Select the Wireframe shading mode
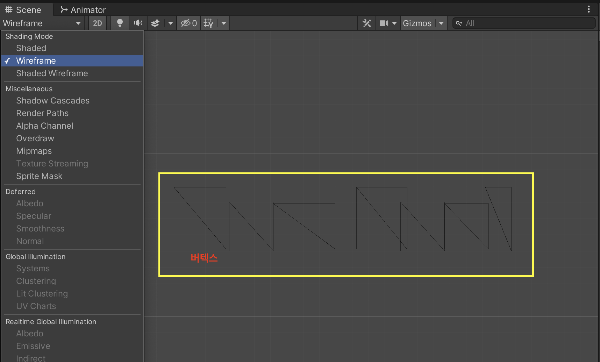600x362 pixels. 72,60
